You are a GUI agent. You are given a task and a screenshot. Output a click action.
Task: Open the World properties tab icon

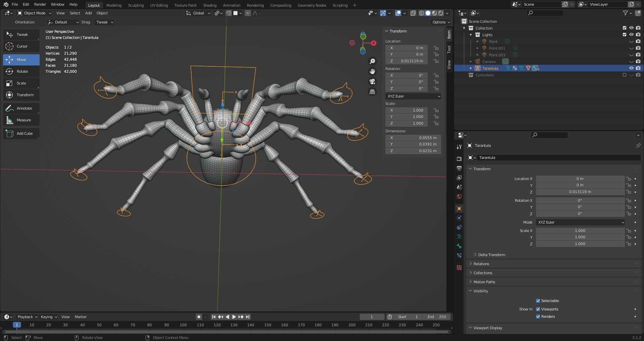(459, 196)
